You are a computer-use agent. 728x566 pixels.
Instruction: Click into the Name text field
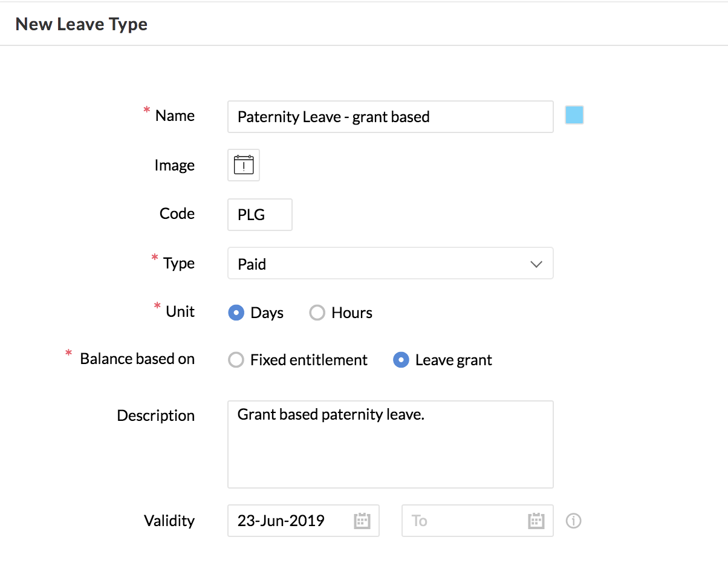tap(390, 117)
